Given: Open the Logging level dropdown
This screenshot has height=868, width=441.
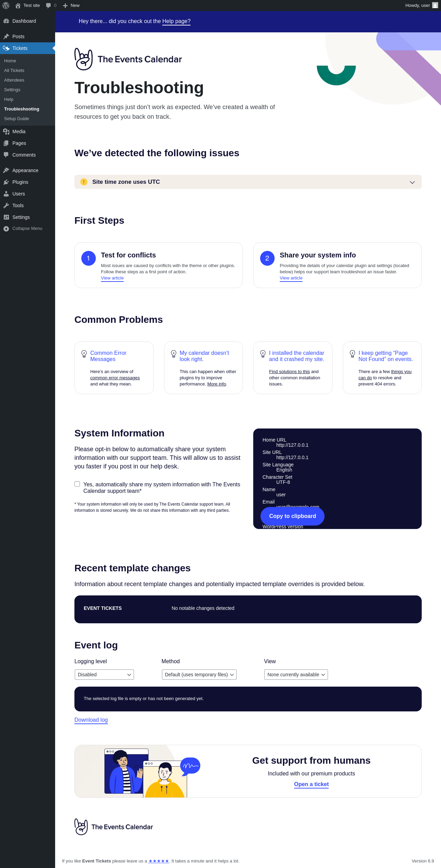Looking at the screenshot, I should [104, 675].
